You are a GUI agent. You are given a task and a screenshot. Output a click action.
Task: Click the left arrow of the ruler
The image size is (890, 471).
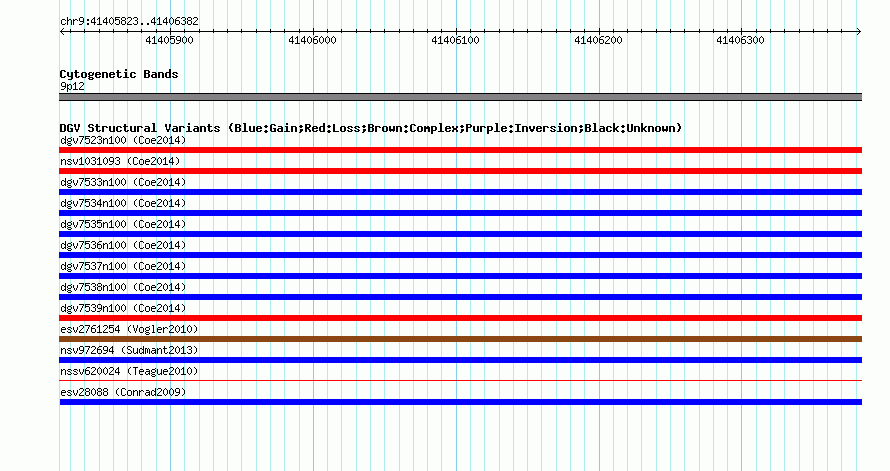(62, 32)
